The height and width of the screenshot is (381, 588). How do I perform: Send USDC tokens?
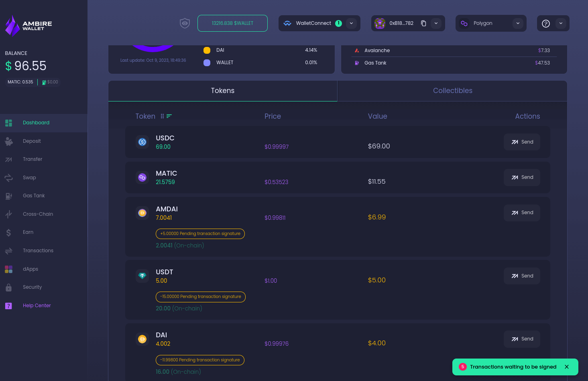click(522, 142)
